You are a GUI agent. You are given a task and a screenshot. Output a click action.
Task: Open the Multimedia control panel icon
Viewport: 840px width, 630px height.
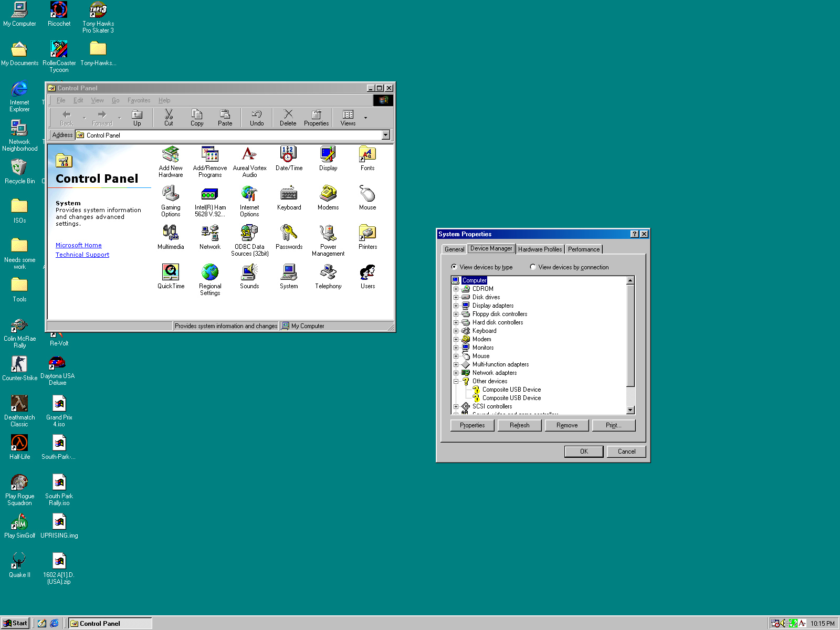click(x=171, y=234)
